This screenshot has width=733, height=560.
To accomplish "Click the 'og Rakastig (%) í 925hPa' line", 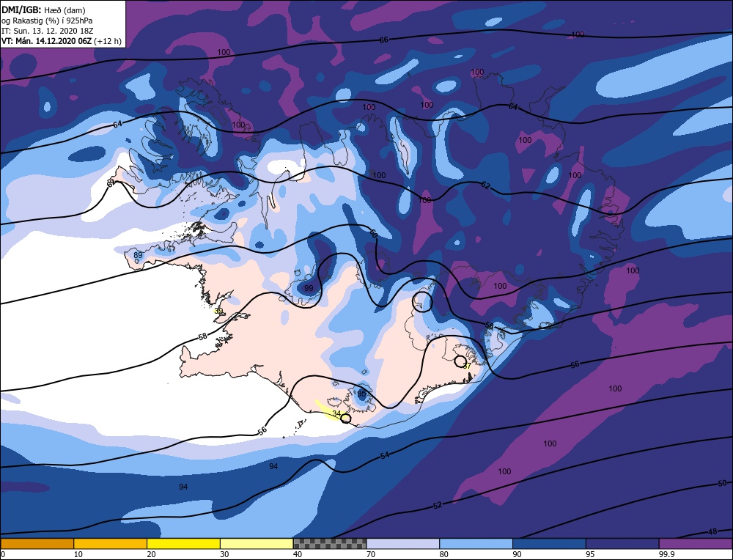I will tap(47, 21).
